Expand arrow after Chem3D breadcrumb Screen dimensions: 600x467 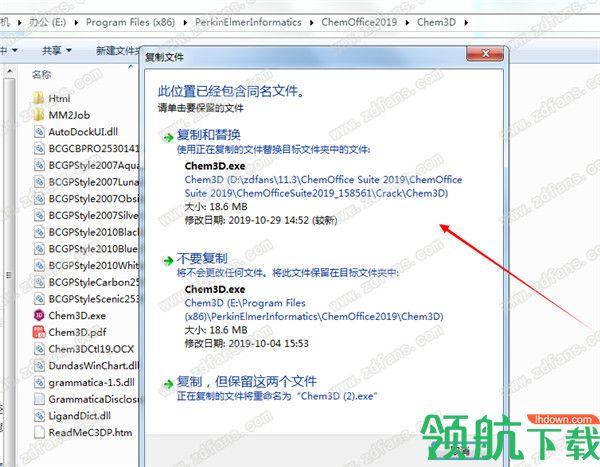466,23
